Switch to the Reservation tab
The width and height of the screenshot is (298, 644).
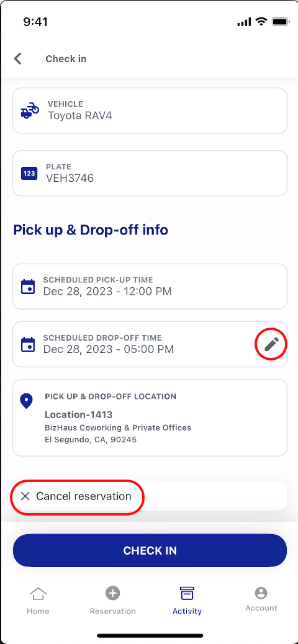coord(112,601)
